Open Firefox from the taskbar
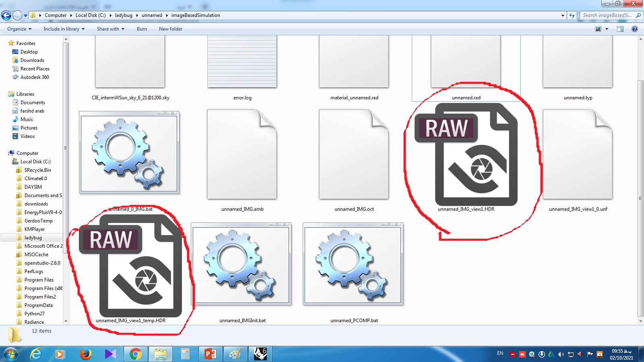The width and height of the screenshot is (644, 362). pos(85,354)
